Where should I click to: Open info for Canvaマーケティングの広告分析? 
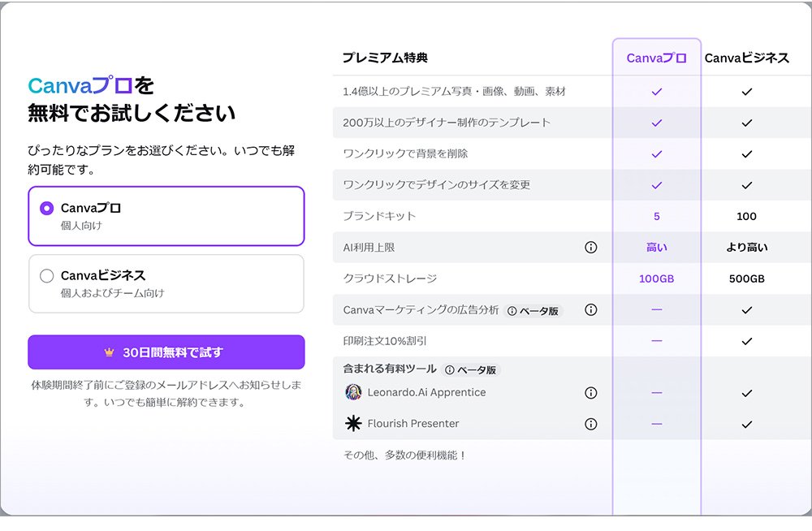tap(590, 309)
